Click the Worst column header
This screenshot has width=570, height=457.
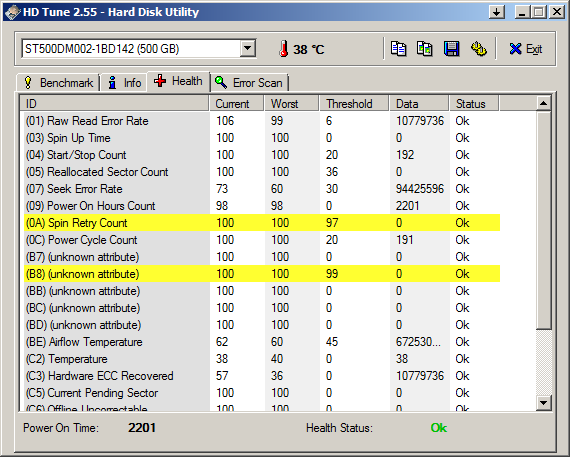coord(292,104)
